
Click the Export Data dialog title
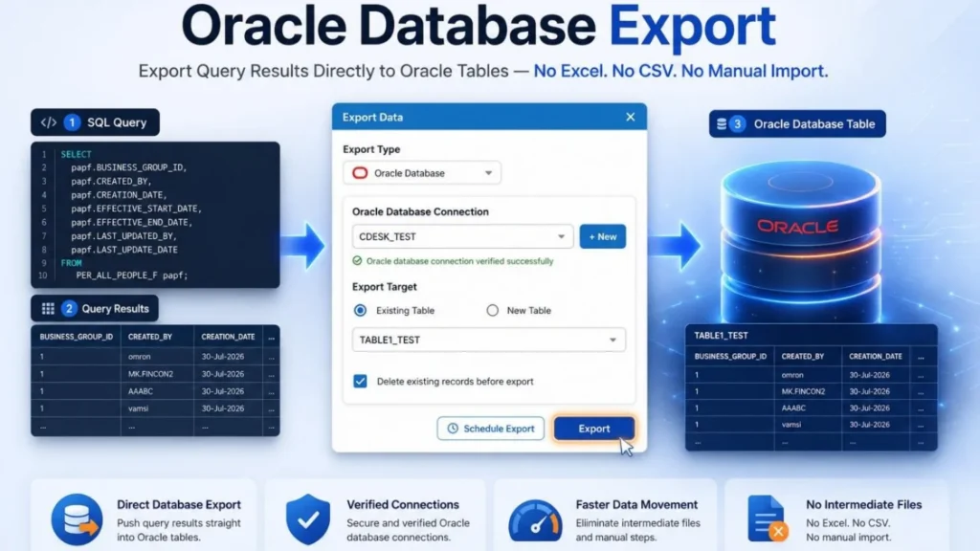[372, 118]
